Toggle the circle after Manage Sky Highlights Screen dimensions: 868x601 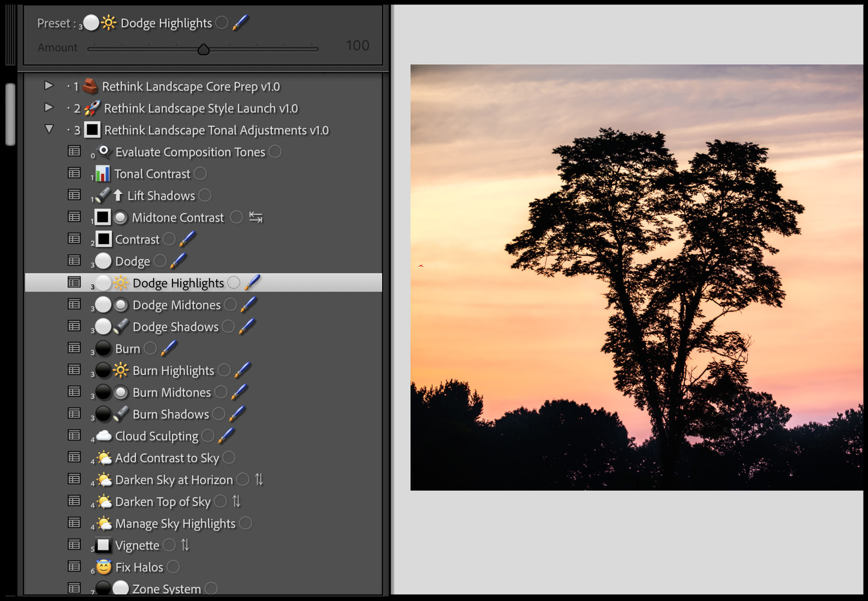click(x=245, y=523)
